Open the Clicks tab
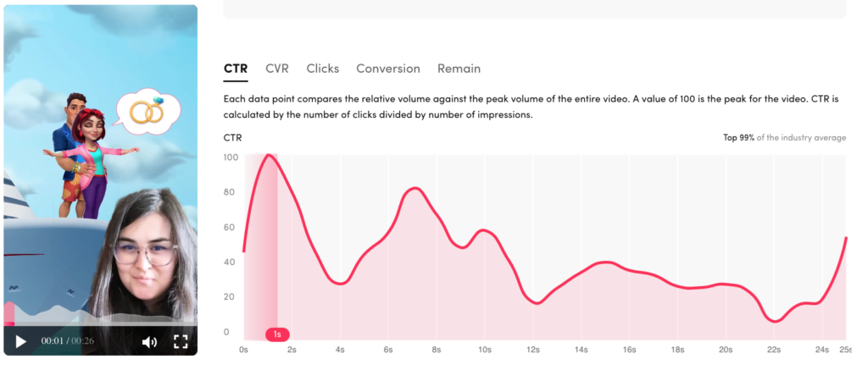The width and height of the screenshot is (868, 365). (x=323, y=69)
